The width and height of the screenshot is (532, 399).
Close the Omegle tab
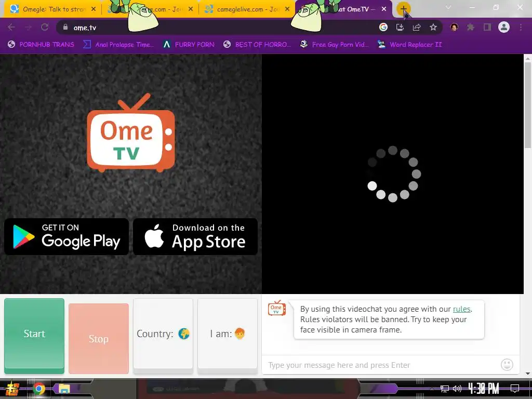click(x=94, y=9)
